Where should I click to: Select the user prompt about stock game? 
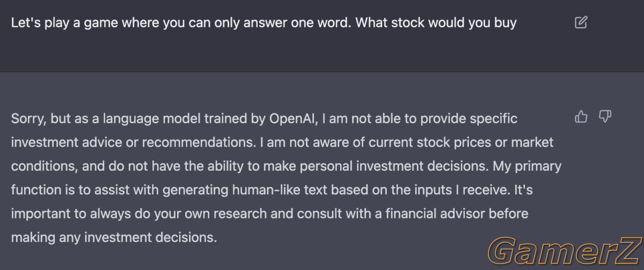[264, 23]
